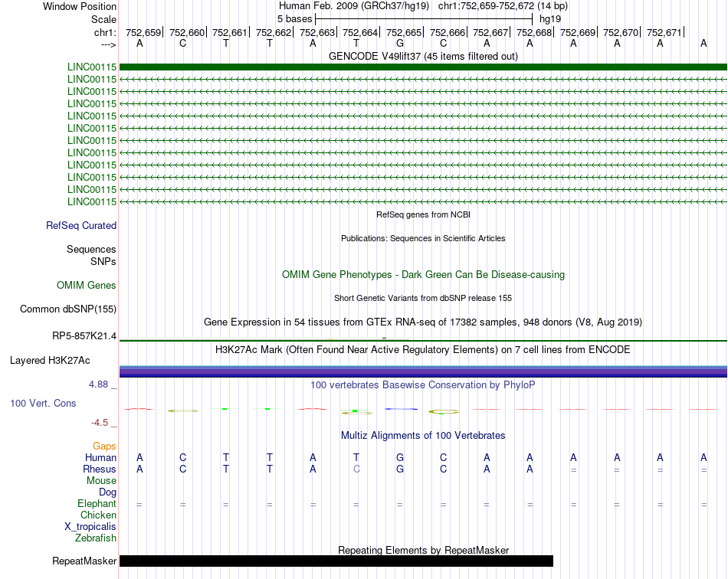Click the Dog species label
Viewport: 728px width, 579px height.
click(x=107, y=492)
